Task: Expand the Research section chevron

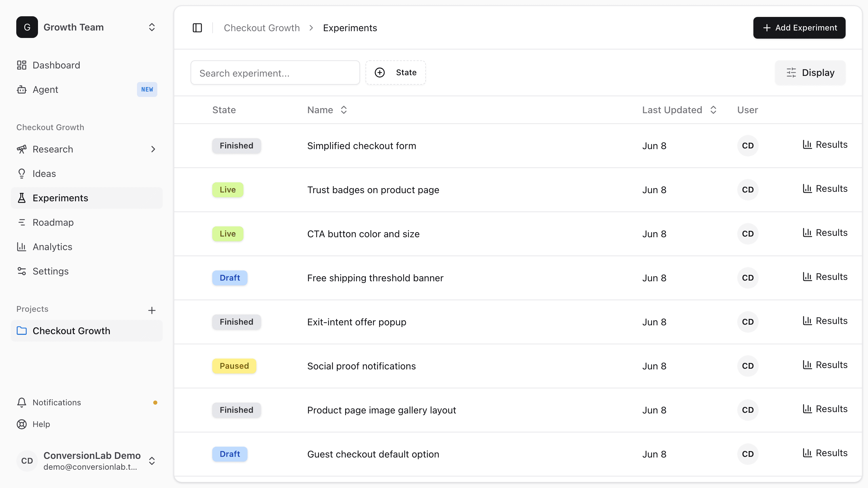Action: [153, 149]
